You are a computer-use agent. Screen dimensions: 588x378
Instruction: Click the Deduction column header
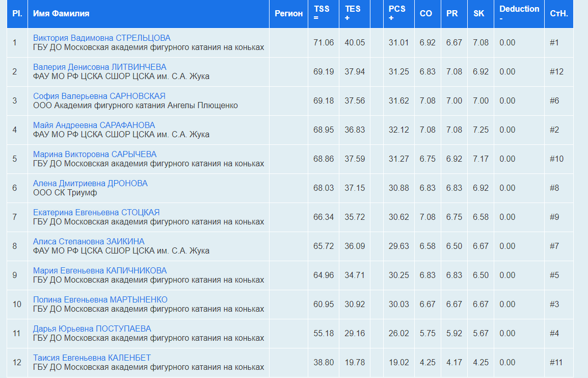519,13
